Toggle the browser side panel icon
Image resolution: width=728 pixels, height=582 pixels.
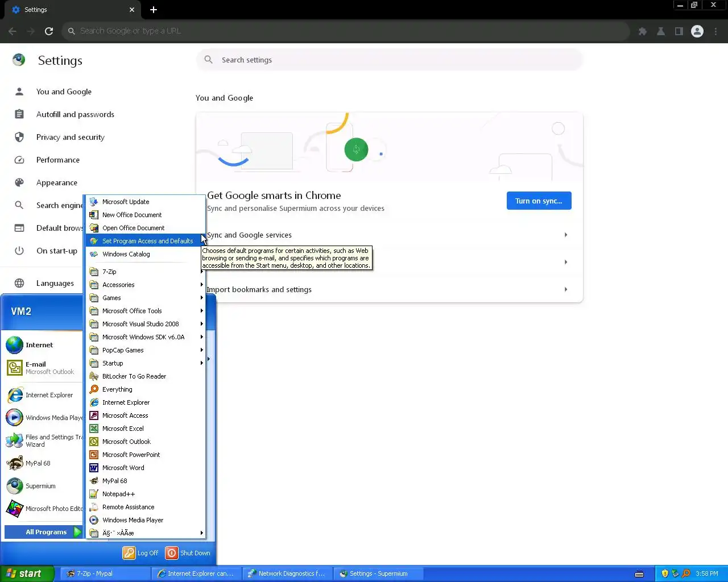click(x=679, y=31)
